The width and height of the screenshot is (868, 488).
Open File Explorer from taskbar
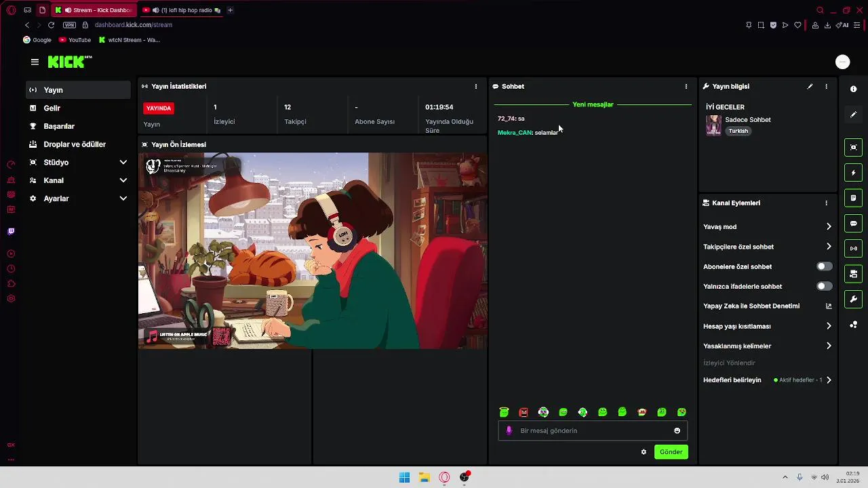(x=424, y=477)
